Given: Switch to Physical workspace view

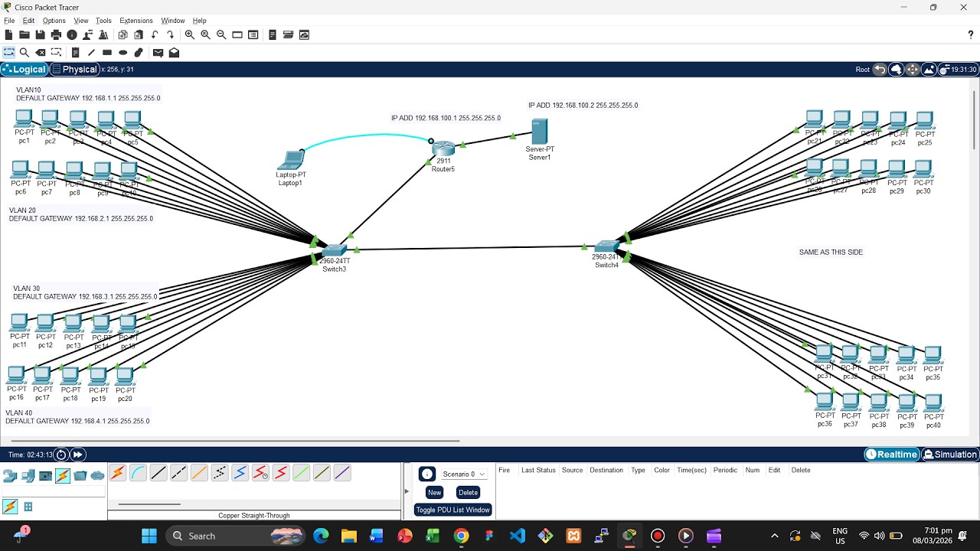Looking at the screenshot, I should pos(73,70).
